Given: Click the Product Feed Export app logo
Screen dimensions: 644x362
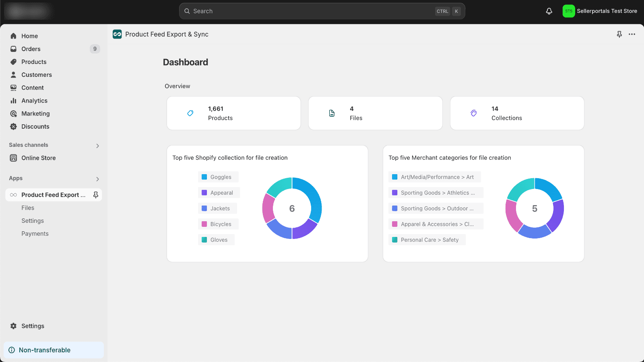Looking at the screenshot, I should 117,34.
